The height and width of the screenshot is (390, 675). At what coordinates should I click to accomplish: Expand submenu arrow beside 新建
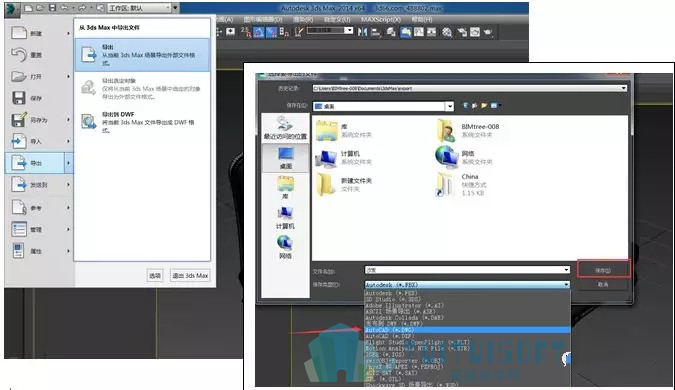(68, 33)
